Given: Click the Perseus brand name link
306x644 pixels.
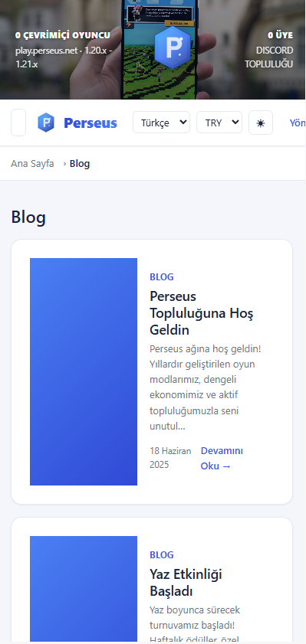Looking at the screenshot, I should [90, 123].
